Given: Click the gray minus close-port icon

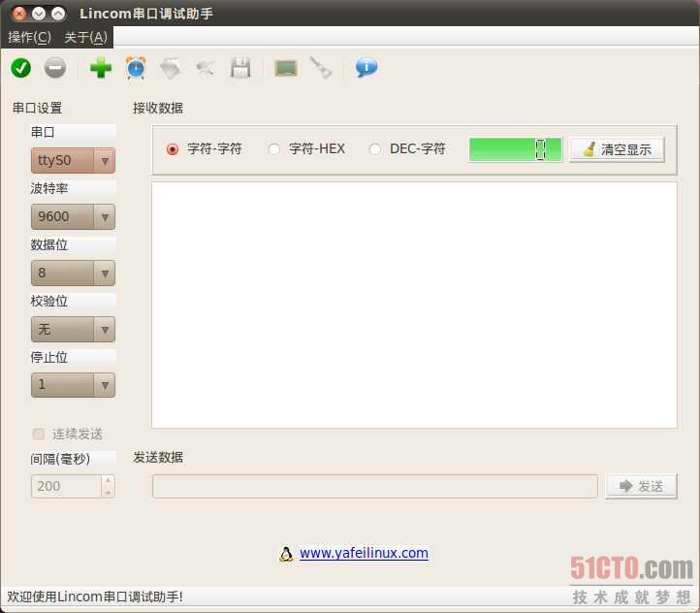Looking at the screenshot, I should coord(55,68).
